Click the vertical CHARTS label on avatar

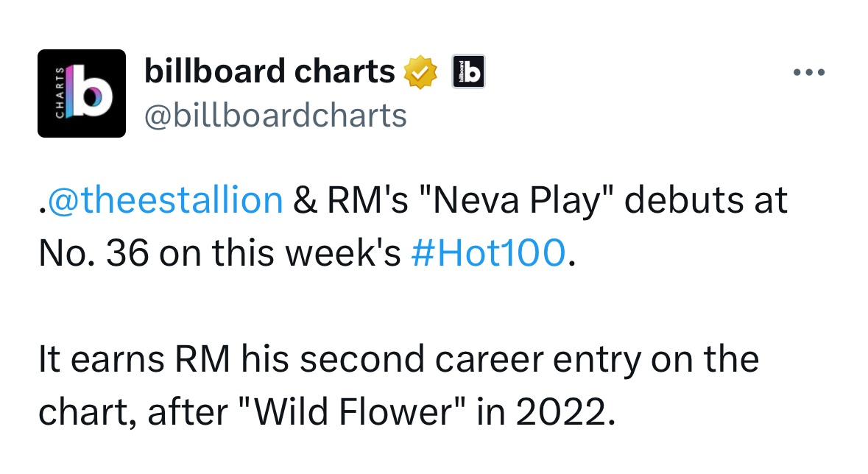click(x=60, y=92)
